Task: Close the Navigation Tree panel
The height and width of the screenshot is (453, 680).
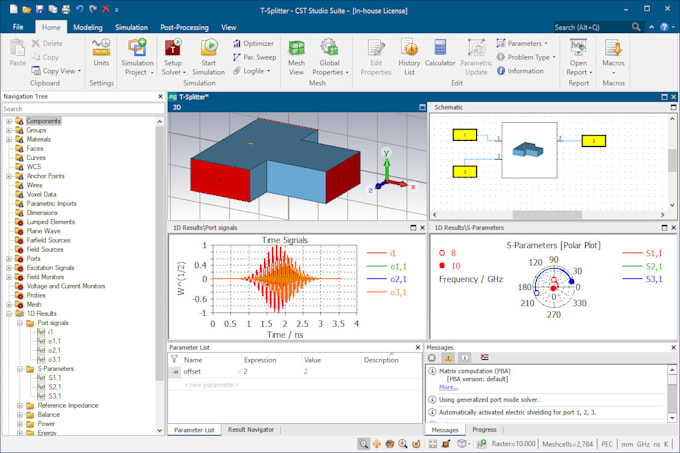Action: coord(160,96)
